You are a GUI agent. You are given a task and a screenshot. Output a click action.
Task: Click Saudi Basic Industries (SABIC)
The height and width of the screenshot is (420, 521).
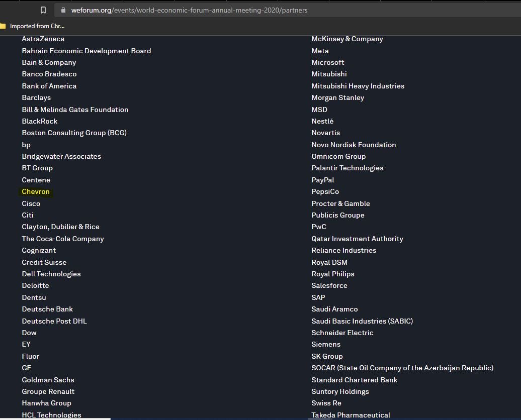(x=362, y=321)
